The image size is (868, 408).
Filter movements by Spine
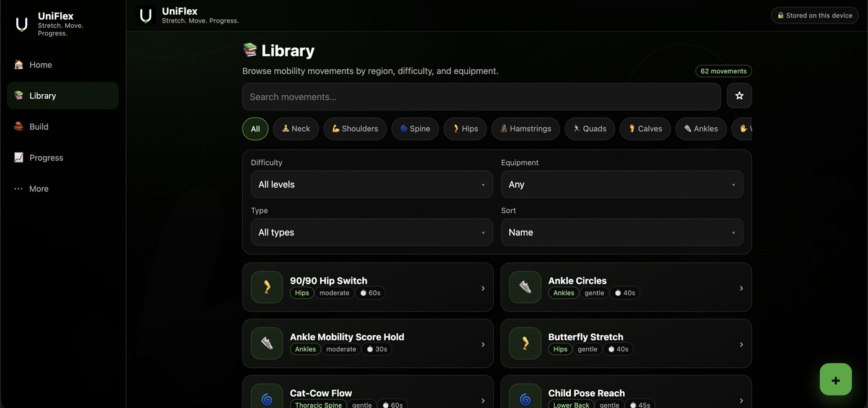click(415, 129)
